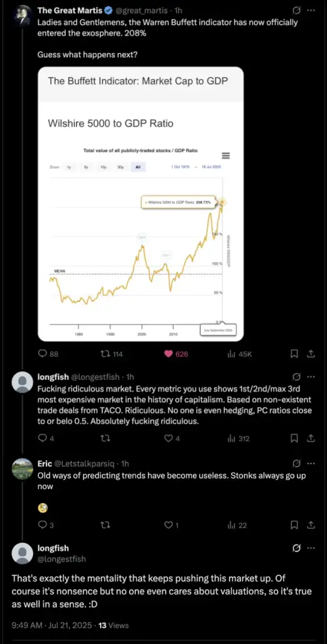Open more options on longfish's bottom tweet

pyautogui.click(x=311, y=548)
